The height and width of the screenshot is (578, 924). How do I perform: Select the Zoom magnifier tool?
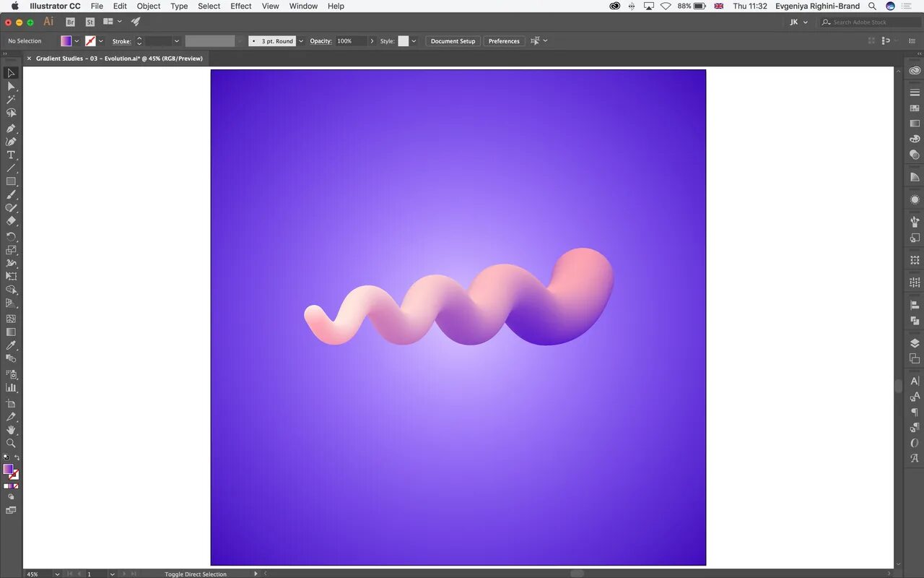pos(11,443)
